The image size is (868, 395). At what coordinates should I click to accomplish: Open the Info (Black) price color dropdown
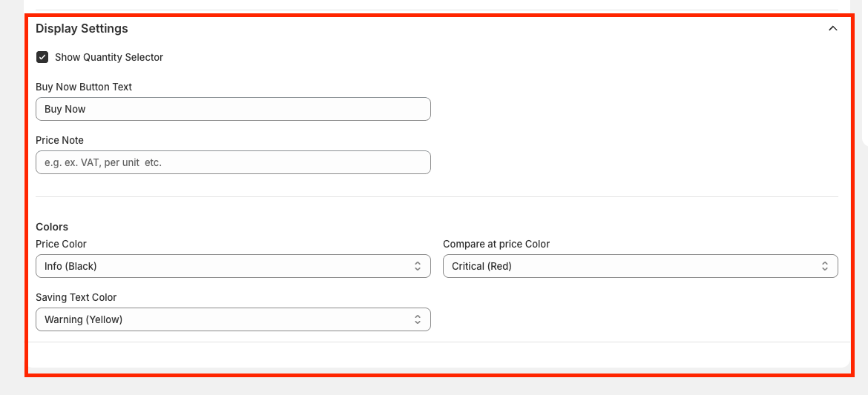coord(223,266)
